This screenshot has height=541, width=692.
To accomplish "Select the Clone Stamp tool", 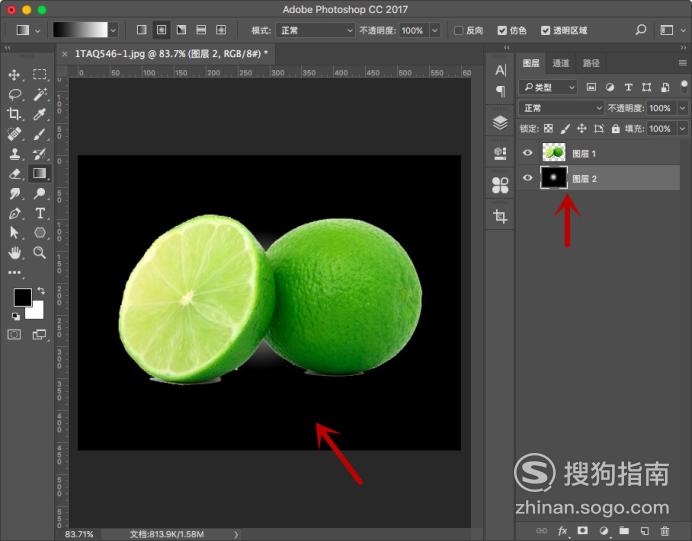I will [x=15, y=154].
